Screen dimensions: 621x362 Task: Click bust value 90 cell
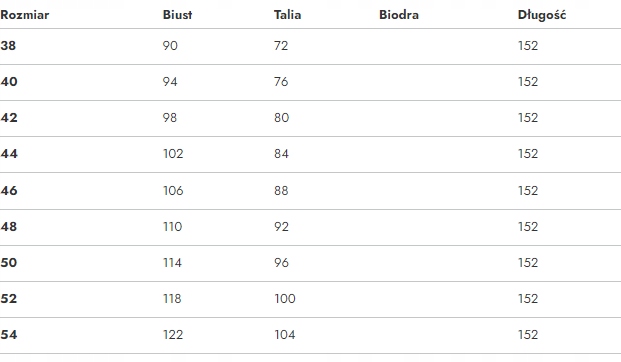point(170,46)
